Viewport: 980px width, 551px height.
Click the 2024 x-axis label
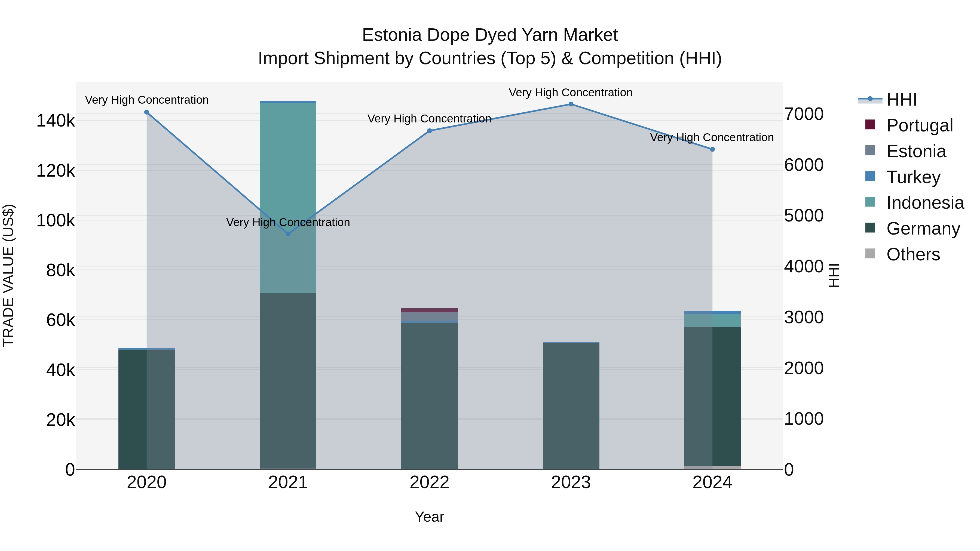713,482
